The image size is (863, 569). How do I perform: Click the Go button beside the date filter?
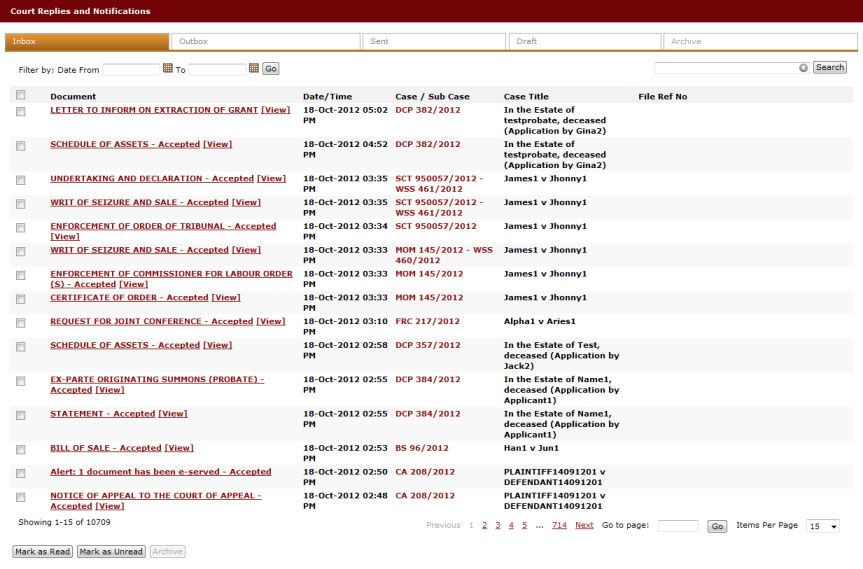click(x=271, y=69)
